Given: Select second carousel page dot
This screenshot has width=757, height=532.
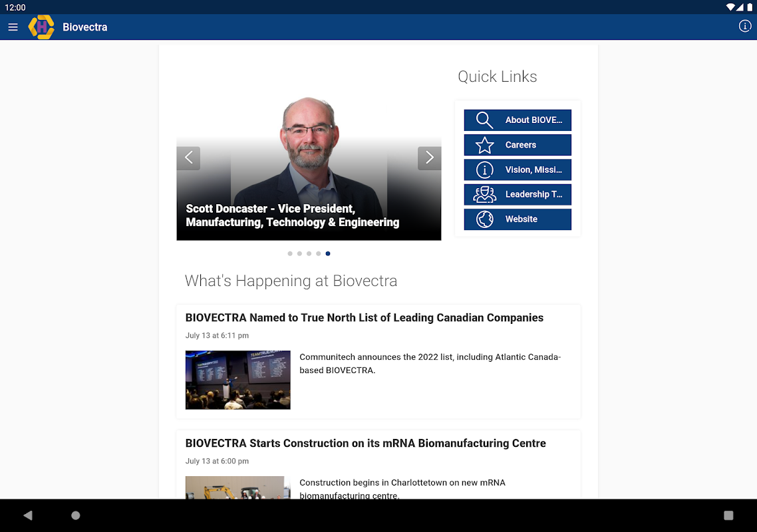Looking at the screenshot, I should pos(299,253).
